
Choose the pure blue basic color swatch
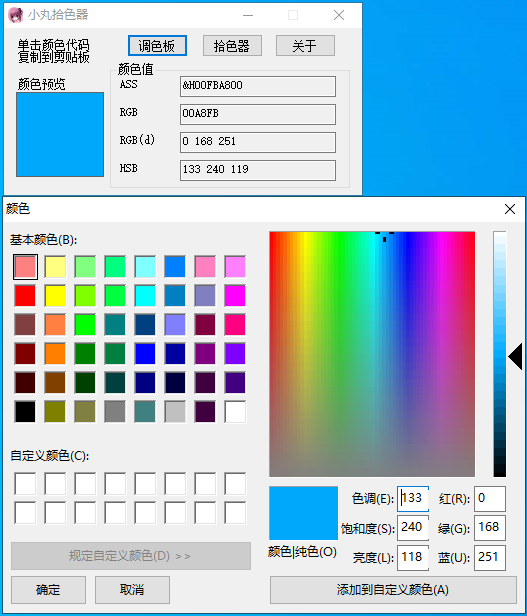click(x=145, y=353)
